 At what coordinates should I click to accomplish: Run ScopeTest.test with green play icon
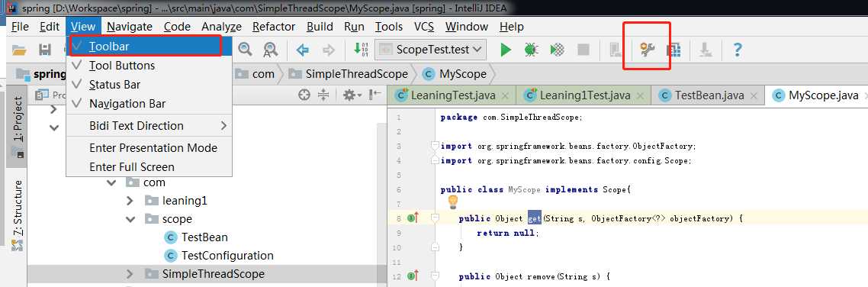click(506, 50)
